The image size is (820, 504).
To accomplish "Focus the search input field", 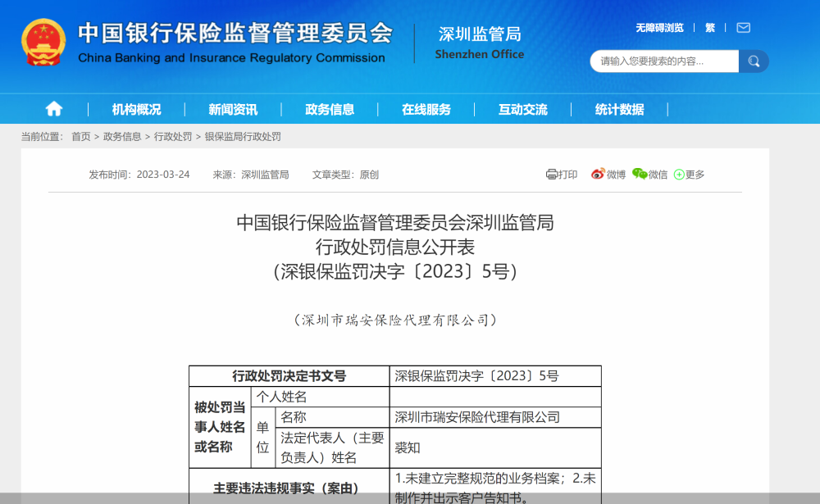I will tap(664, 61).
